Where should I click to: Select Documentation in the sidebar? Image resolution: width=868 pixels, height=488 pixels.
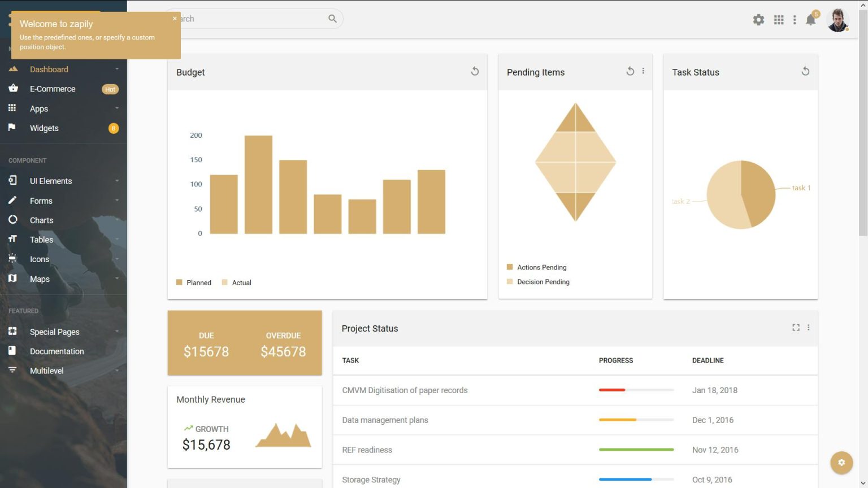click(57, 351)
